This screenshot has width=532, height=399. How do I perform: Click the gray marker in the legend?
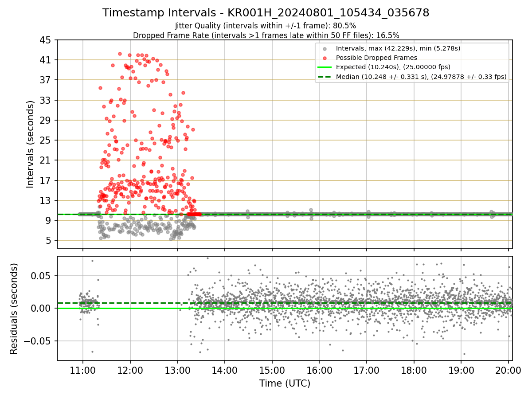[x=325, y=49]
